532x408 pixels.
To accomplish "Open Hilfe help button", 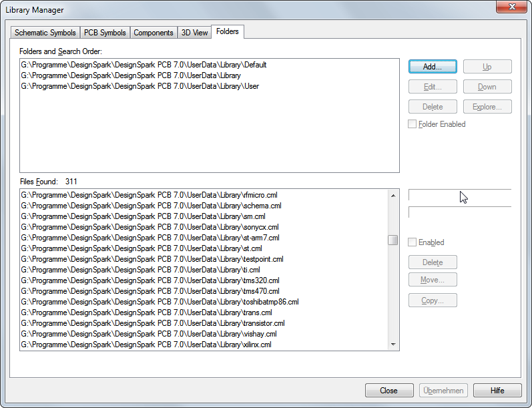I will [x=497, y=391].
